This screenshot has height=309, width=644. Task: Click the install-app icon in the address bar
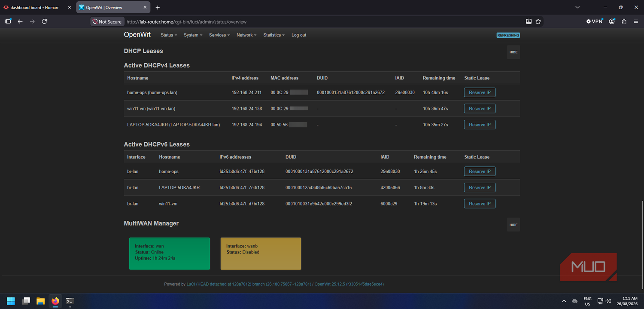coord(529,21)
